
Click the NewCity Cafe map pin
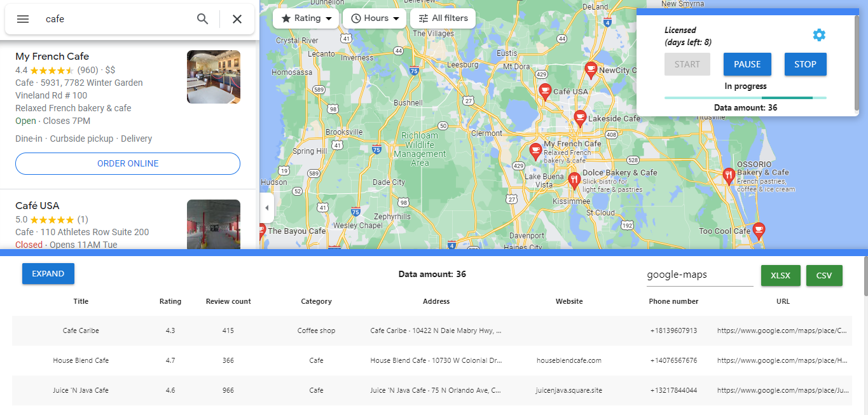(591, 71)
